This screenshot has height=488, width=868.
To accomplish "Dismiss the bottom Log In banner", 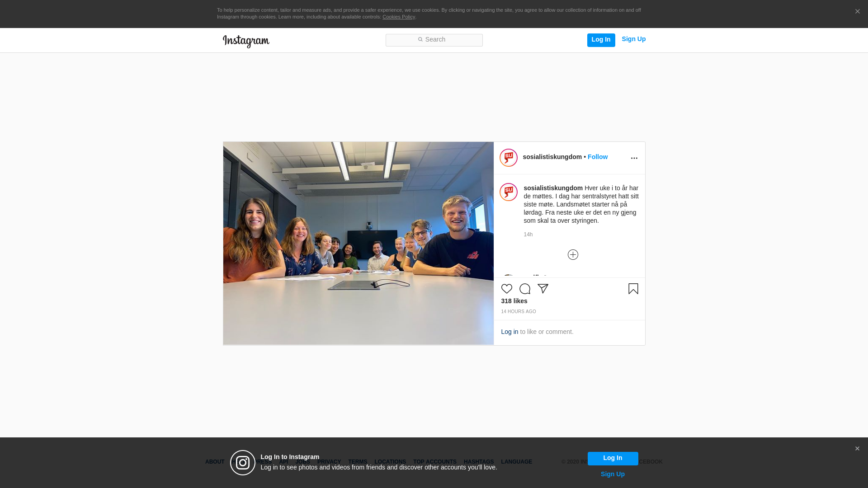I will 857,449.
